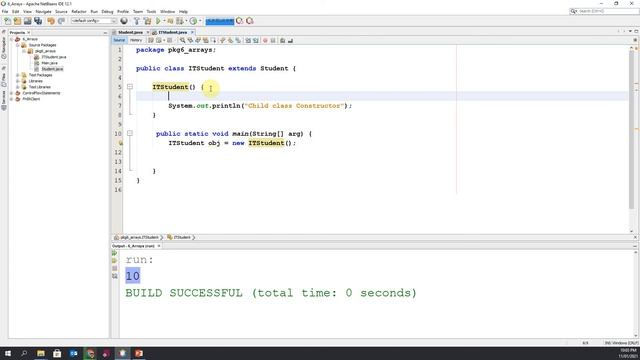Click the Find Selection magnifier icon in editor toolbar

click(182, 40)
